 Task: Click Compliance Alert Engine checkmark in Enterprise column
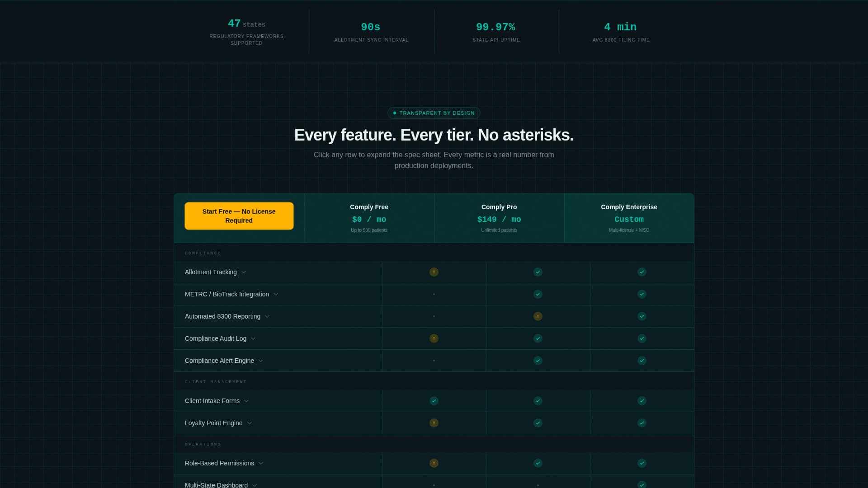click(x=642, y=361)
